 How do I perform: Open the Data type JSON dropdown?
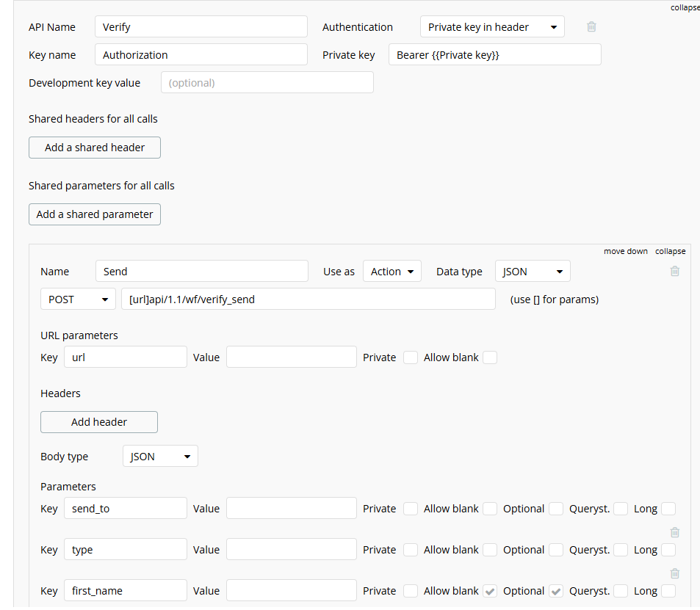(532, 272)
